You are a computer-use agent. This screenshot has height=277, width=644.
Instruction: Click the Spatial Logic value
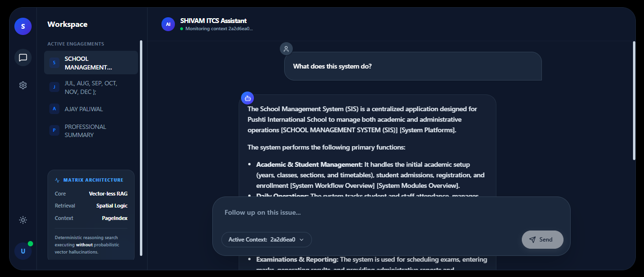point(112,206)
